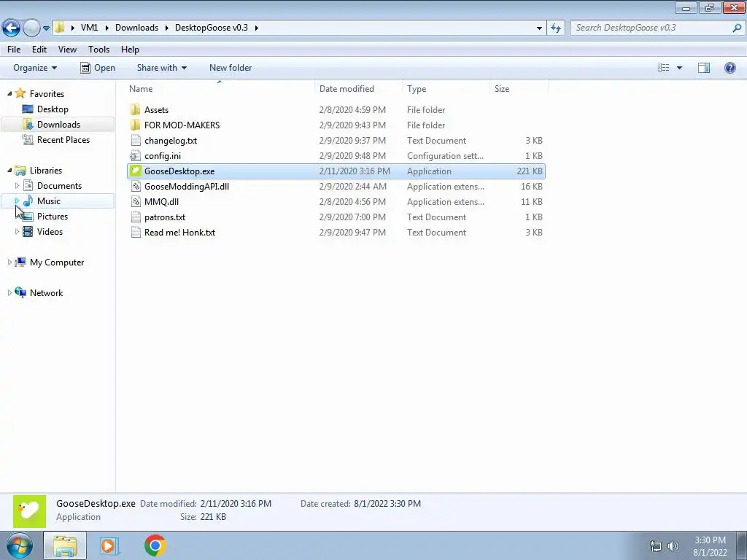The width and height of the screenshot is (747, 560).
Task: Collapse the Favorites tree group
Action: 9,94
